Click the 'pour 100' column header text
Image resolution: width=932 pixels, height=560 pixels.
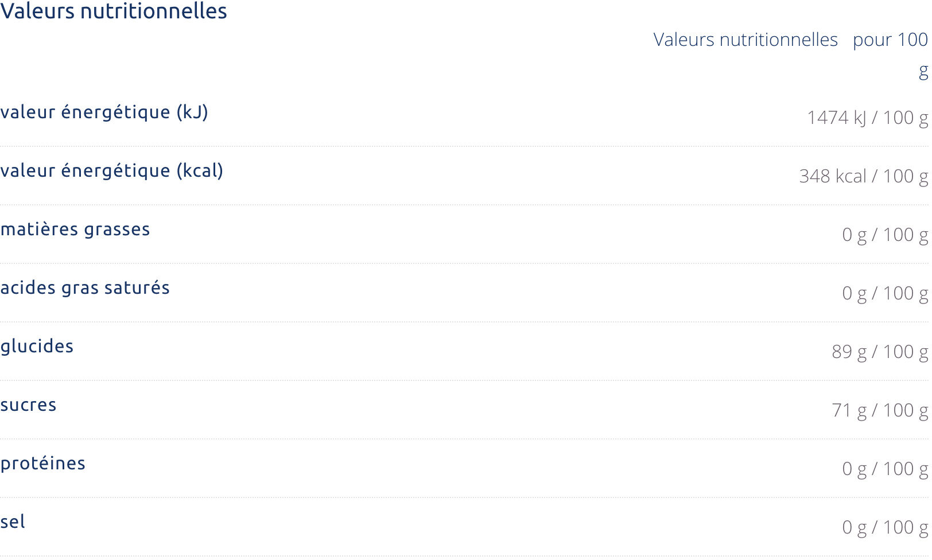point(890,40)
